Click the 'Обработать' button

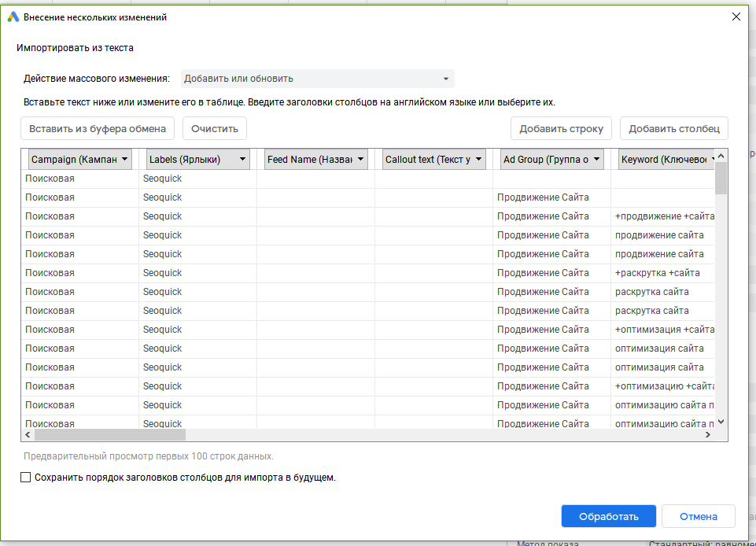pyautogui.click(x=608, y=517)
